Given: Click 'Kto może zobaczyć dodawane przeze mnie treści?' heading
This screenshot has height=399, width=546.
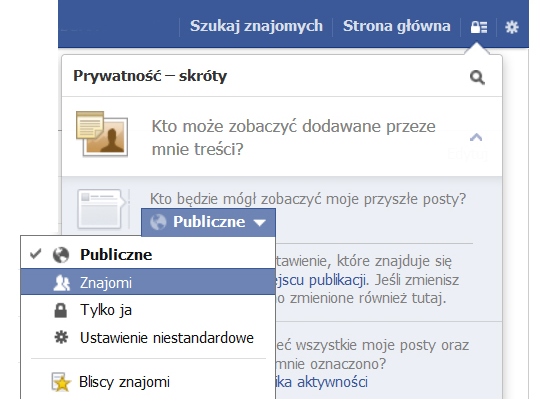Looking at the screenshot, I should click(x=293, y=138).
